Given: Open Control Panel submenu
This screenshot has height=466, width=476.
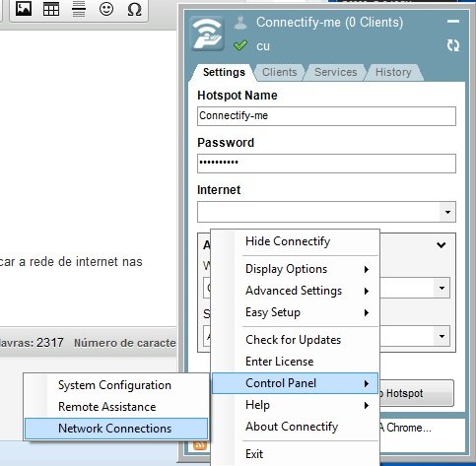Looking at the screenshot, I should (x=295, y=383).
